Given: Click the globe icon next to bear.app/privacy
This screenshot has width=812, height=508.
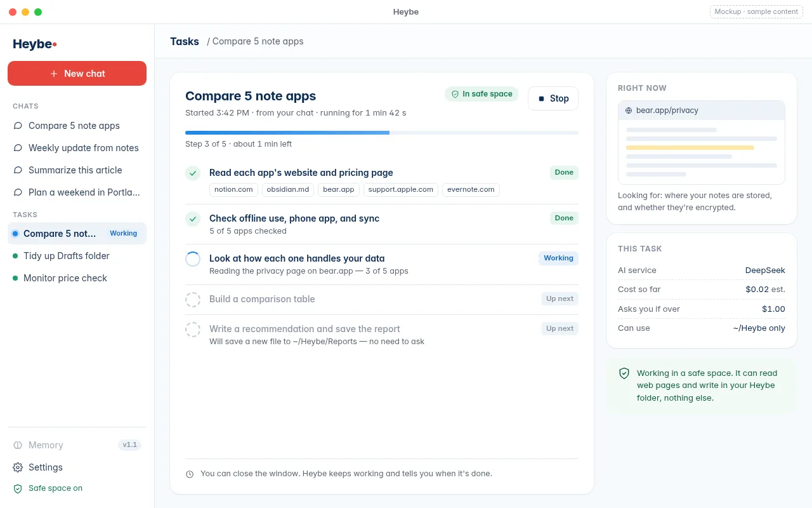Looking at the screenshot, I should click(629, 110).
